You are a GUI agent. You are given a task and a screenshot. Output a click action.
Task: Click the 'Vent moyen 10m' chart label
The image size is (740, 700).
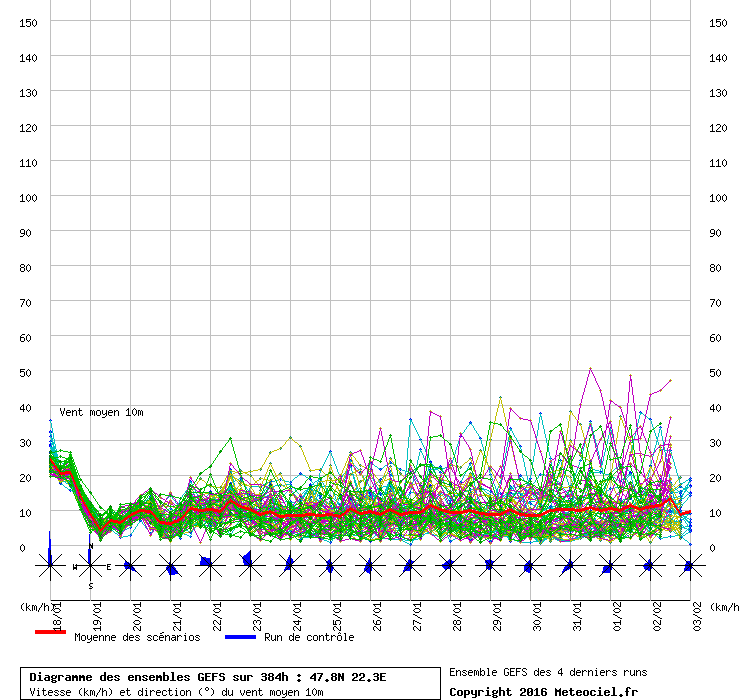101,412
